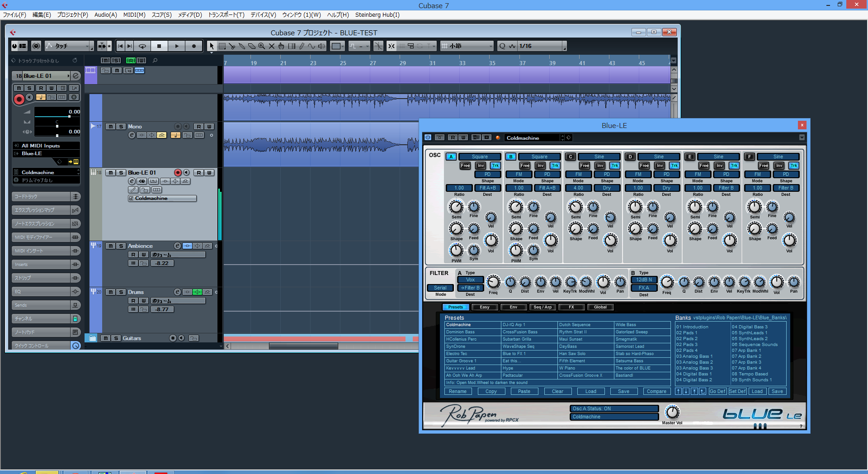The height and width of the screenshot is (474, 868).
Task: Select the Play speaker tool
Action: [321, 46]
